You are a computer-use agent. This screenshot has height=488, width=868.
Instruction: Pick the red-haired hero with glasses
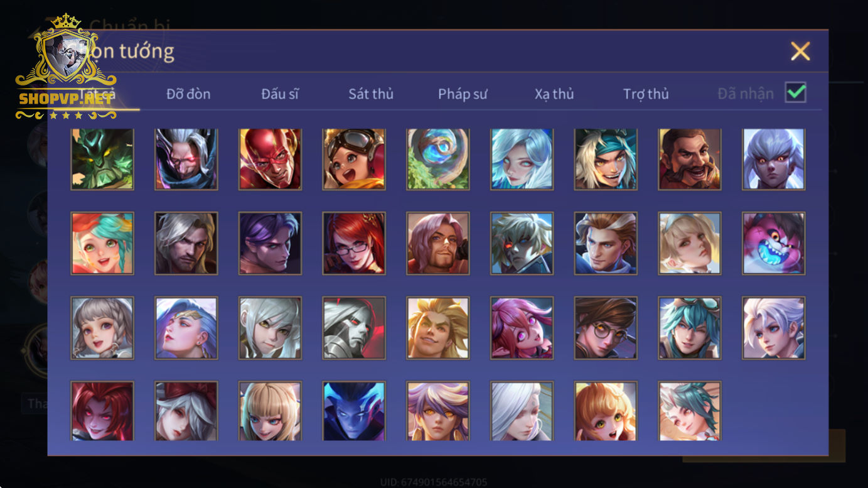(354, 243)
